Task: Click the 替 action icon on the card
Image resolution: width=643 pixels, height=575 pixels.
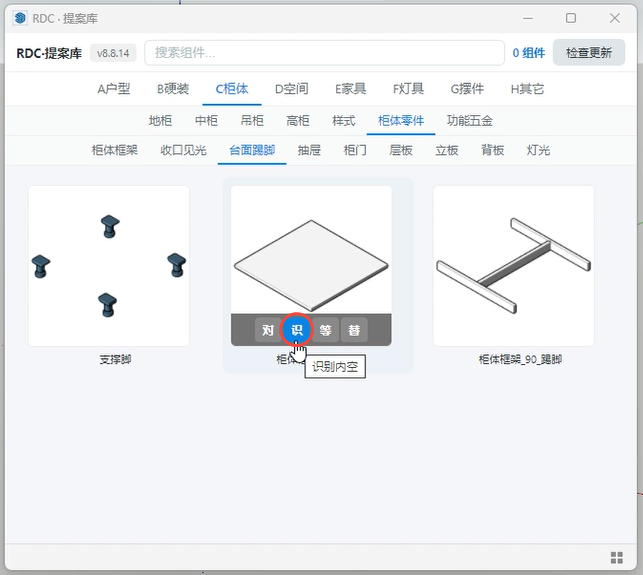Action: (354, 330)
